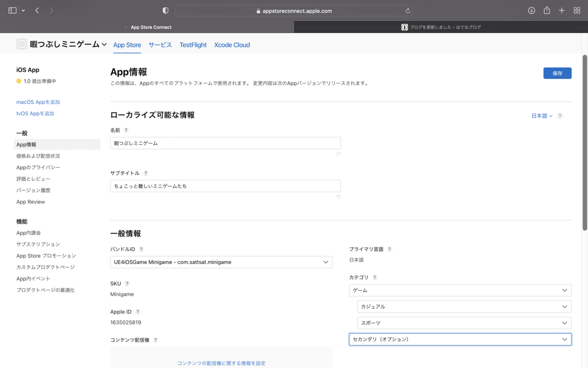Image resolution: width=588 pixels, height=368 pixels.
Task: Click コンテンツの配信権に関する情報を設定 link
Action: 221,363
